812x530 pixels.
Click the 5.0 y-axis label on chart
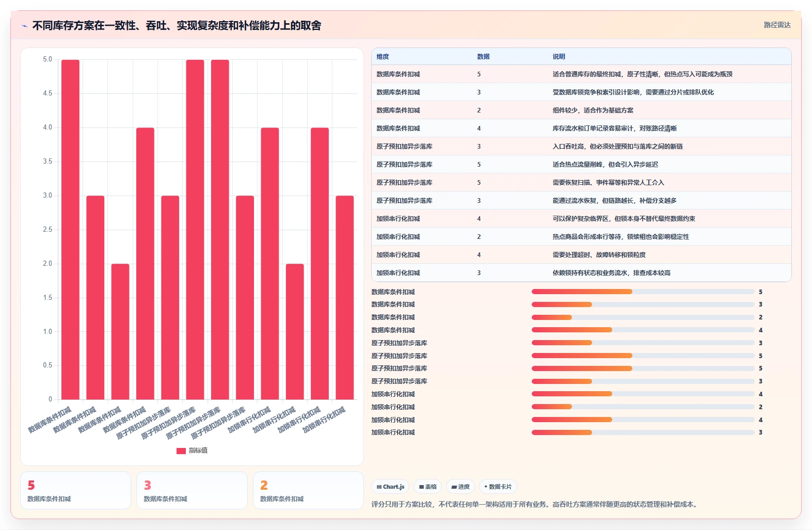[x=47, y=59]
